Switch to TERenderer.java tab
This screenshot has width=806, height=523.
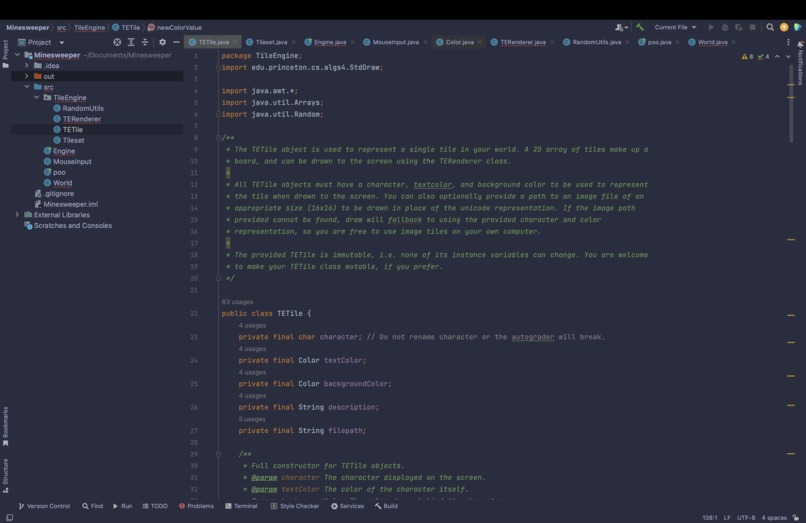tap(522, 42)
